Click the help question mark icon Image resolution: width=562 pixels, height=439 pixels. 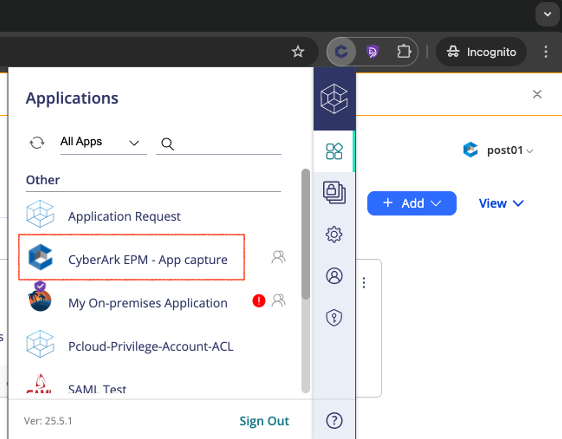(334, 420)
